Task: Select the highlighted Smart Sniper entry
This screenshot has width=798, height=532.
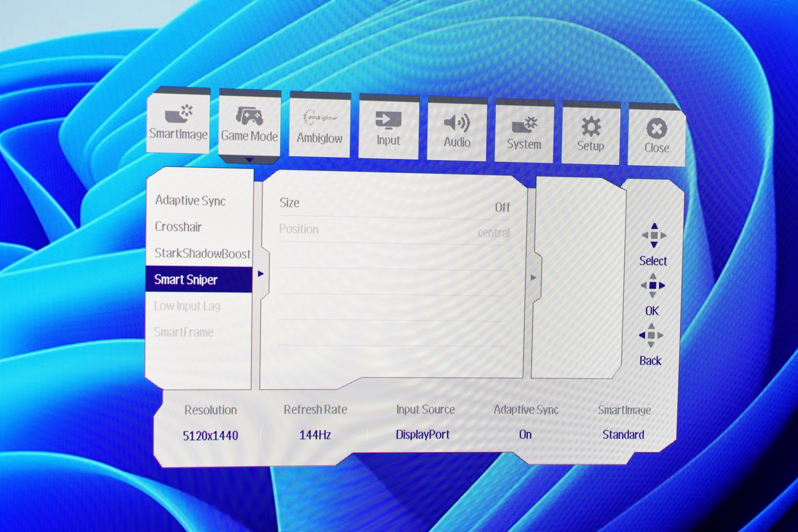Action: [x=199, y=279]
